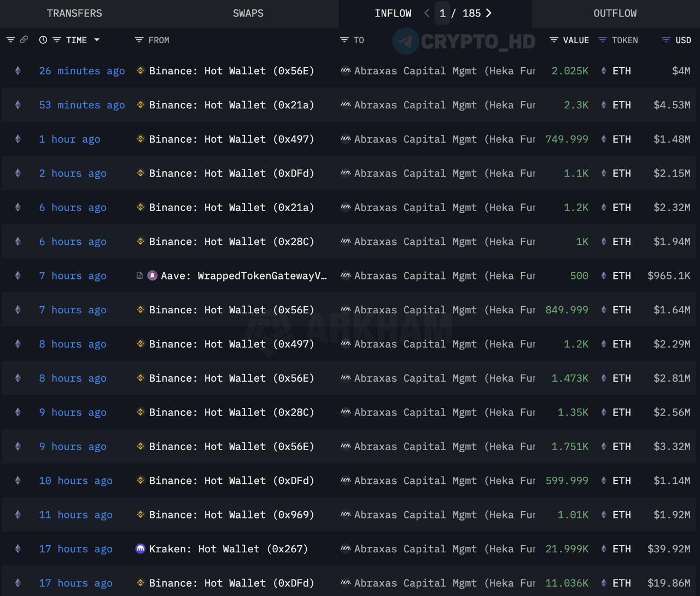Click ETH token icon in $965.1K row
This screenshot has width=700, height=596.
click(604, 276)
